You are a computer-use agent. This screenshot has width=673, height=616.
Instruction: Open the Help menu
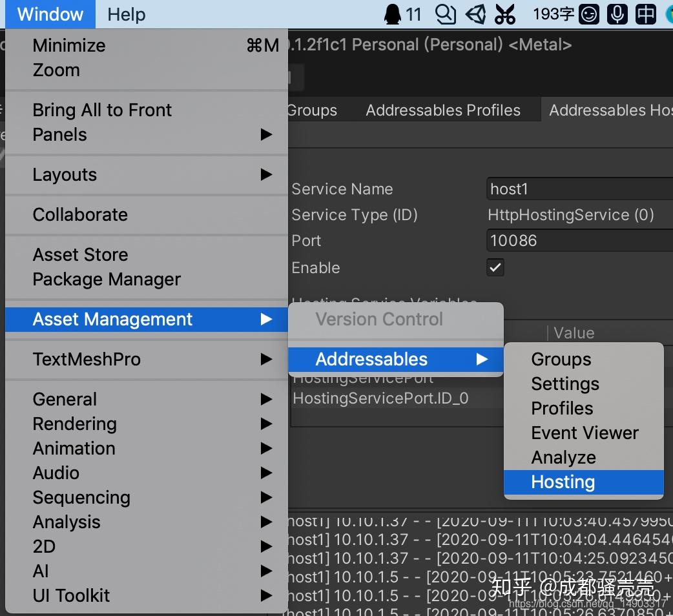pyautogui.click(x=125, y=14)
